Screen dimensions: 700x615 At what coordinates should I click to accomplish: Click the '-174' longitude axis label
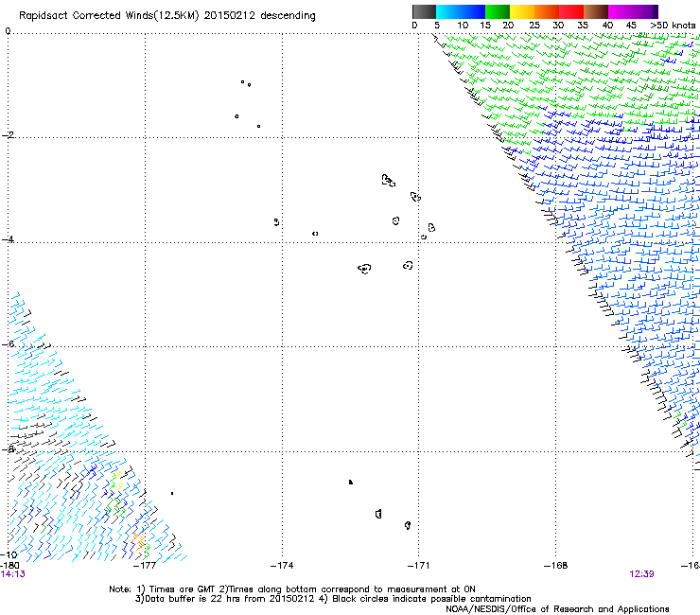282,566
